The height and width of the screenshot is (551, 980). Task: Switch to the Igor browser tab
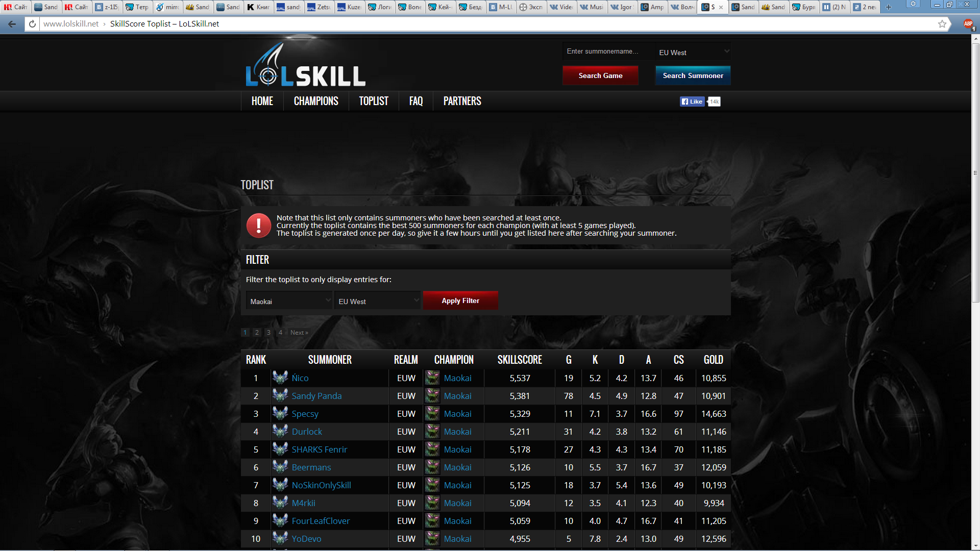622,7
